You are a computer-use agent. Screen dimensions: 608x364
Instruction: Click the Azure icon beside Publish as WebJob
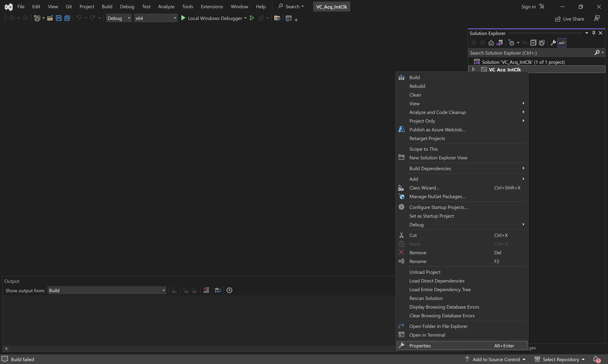(401, 129)
